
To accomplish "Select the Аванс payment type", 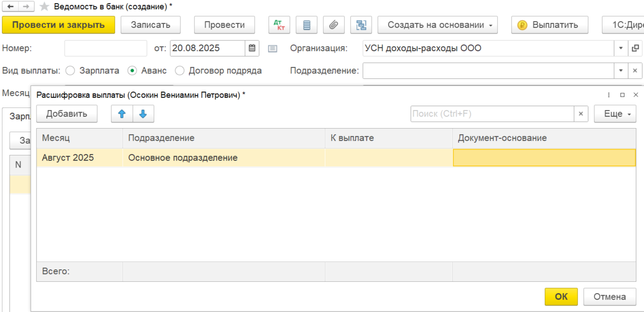I will (x=132, y=70).
